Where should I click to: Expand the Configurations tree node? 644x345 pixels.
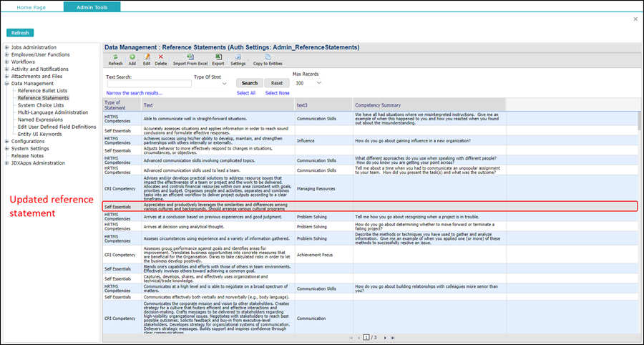coord(7,141)
